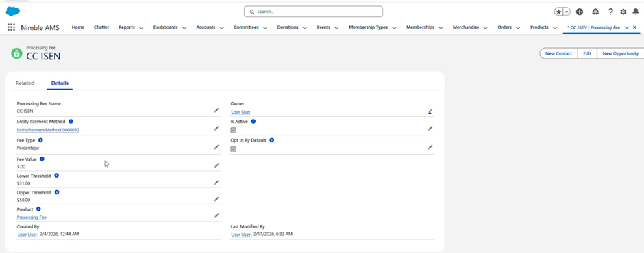This screenshot has height=253, width=644.
Task: Open the Reports nav tab
Action: [127, 27]
